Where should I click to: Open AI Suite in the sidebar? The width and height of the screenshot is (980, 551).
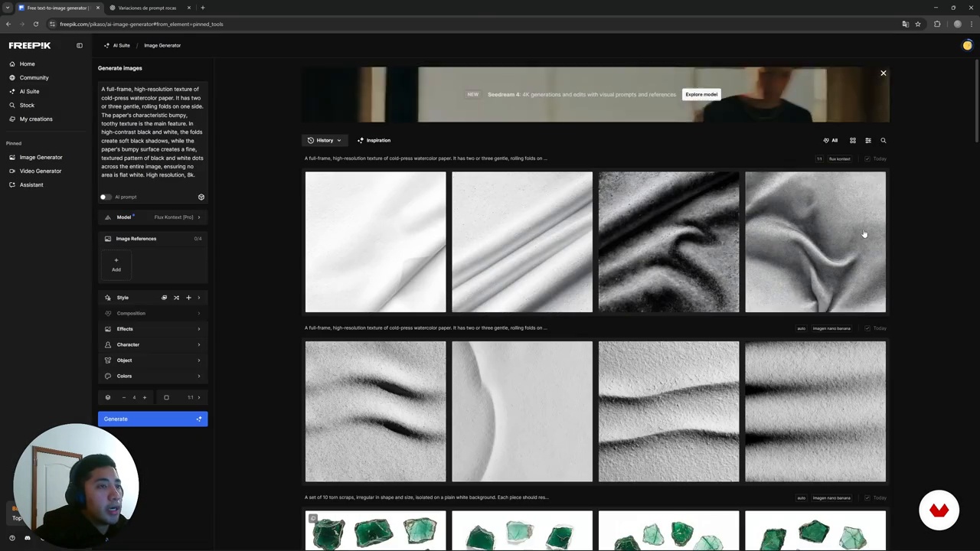point(24,91)
